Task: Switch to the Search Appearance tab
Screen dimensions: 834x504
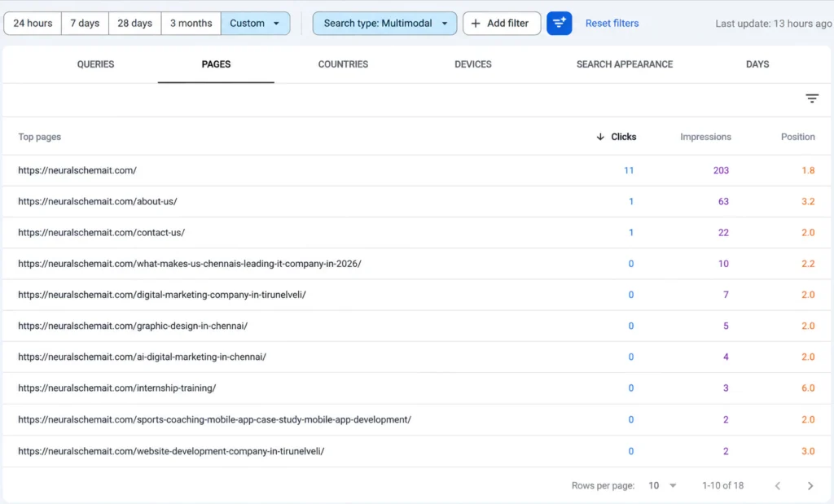Action: 625,64
